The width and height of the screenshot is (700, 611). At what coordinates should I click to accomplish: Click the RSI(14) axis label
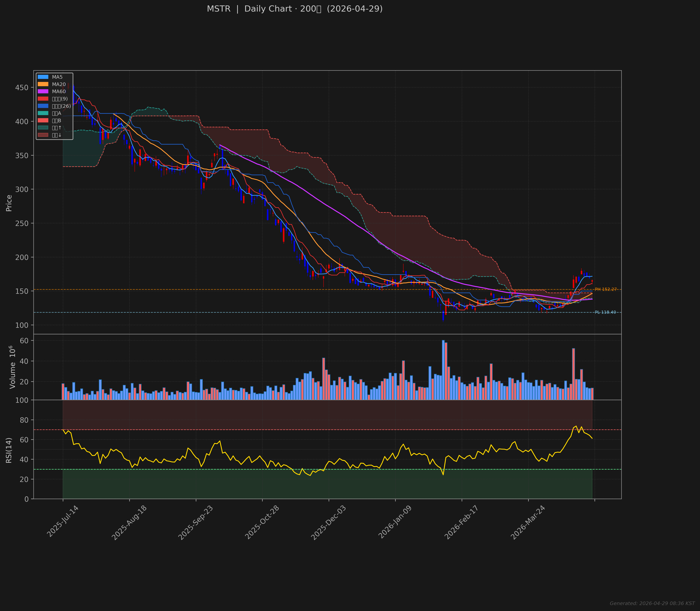(x=9, y=450)
